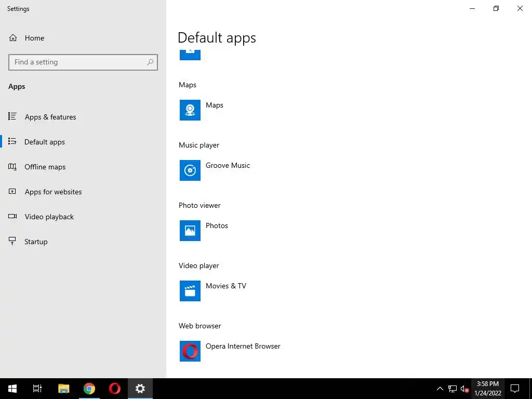Click the Apps for websites sidebar icon
Screen dimensions: 532x399
coord(12,191)
